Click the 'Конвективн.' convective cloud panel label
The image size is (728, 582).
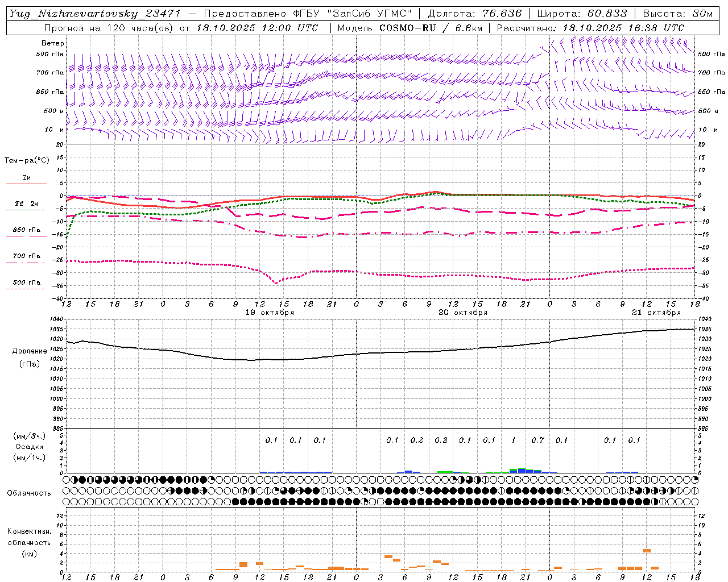click(29, 531)
